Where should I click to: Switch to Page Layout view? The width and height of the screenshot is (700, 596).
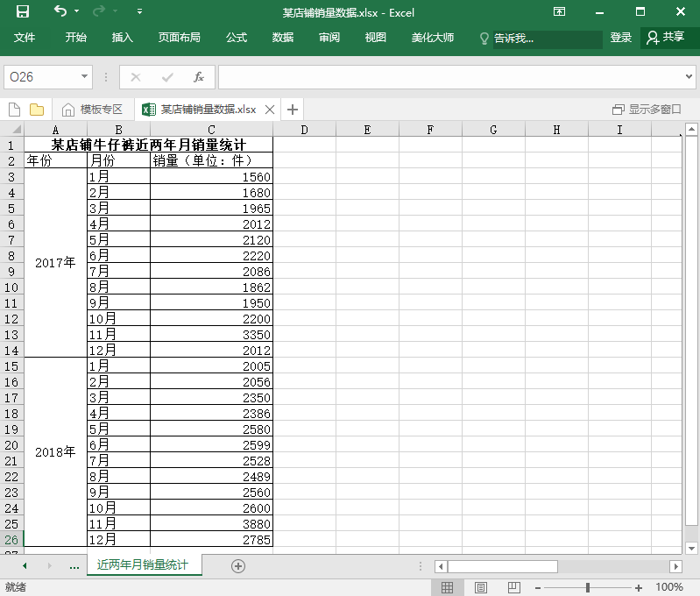pos(481,587)
